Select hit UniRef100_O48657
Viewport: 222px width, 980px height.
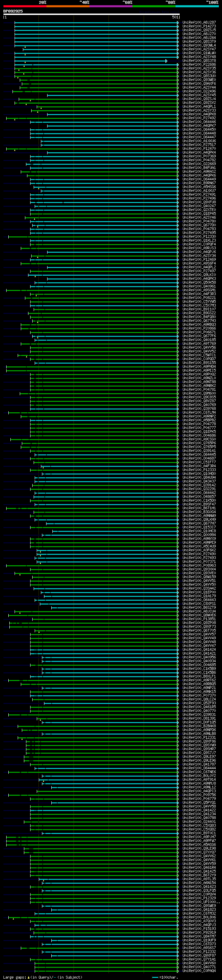199,496
